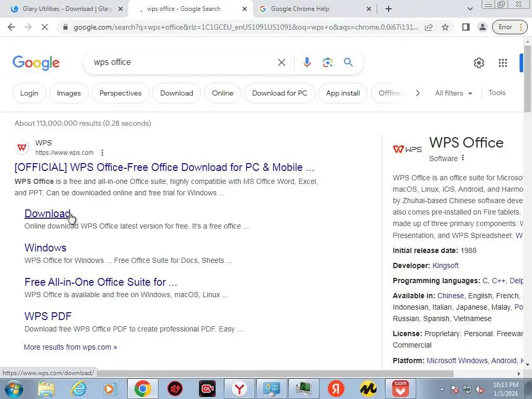Open more options dots next to Software label
This screenshot has height=399, width=532.
[463, 158]
